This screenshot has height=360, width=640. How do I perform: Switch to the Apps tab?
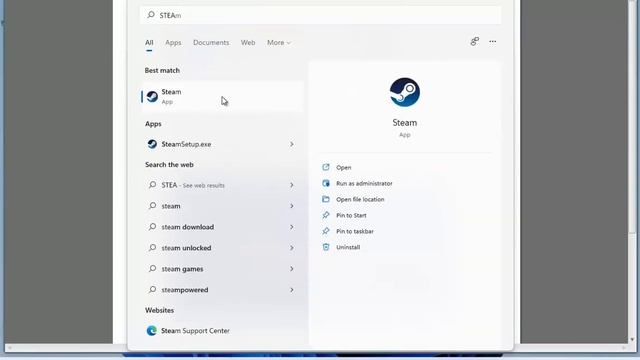[173, 42]
